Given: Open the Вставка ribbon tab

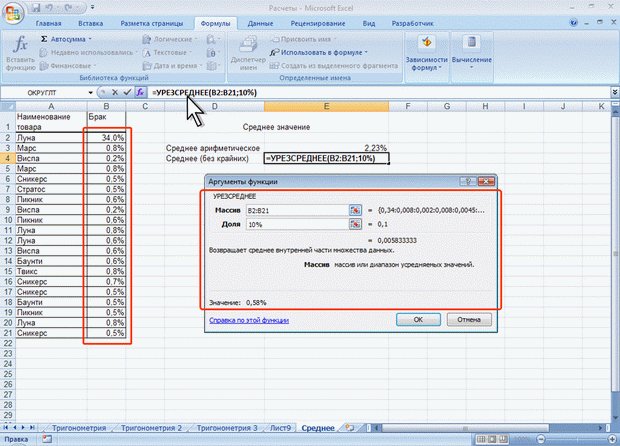Looking at the screenshot, I should tap(91, 23).
